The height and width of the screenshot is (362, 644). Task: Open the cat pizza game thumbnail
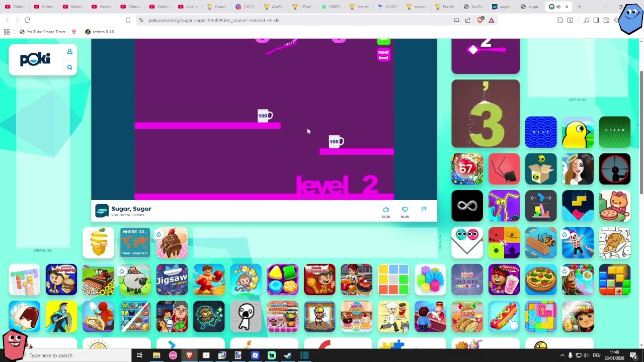tap(615, 206)
